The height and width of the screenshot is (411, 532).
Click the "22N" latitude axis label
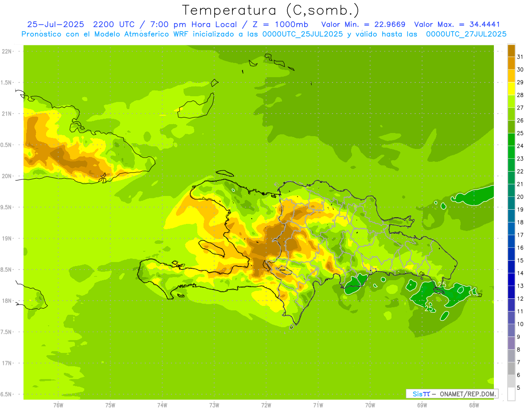[x=7, y=51]
